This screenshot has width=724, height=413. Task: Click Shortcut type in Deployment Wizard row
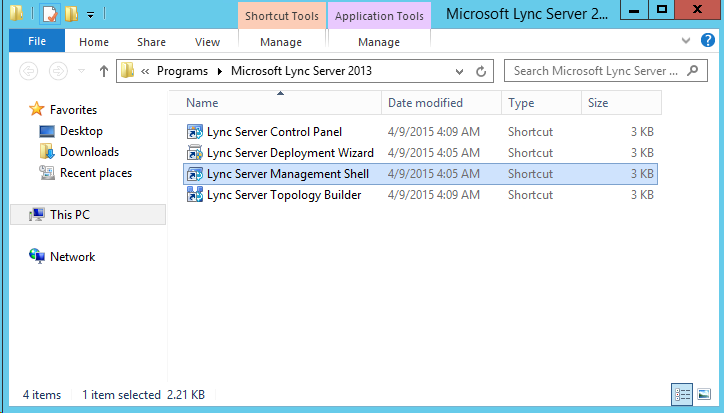tap(530, 153)
